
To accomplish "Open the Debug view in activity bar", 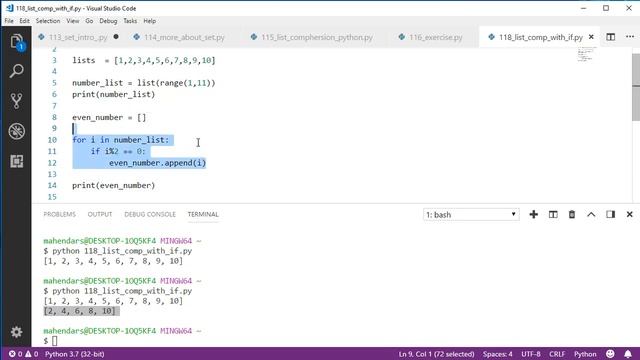I will 16,131.
